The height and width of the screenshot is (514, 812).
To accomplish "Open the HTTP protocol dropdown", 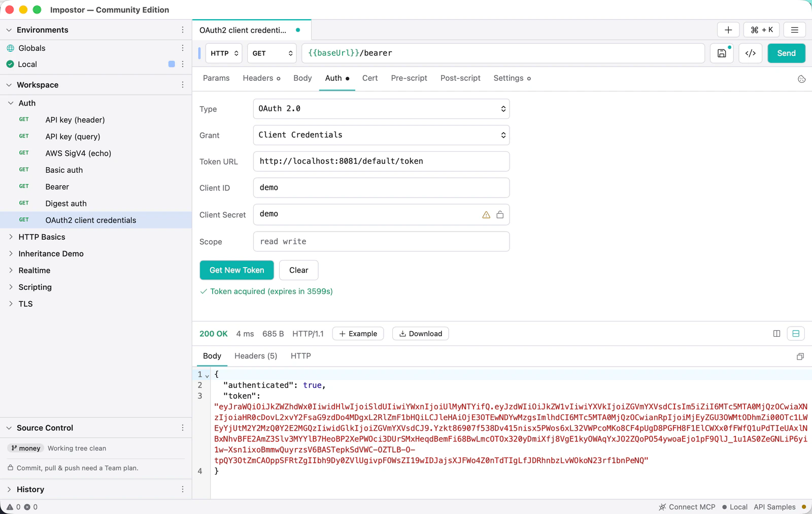I will tap(224, 53).
